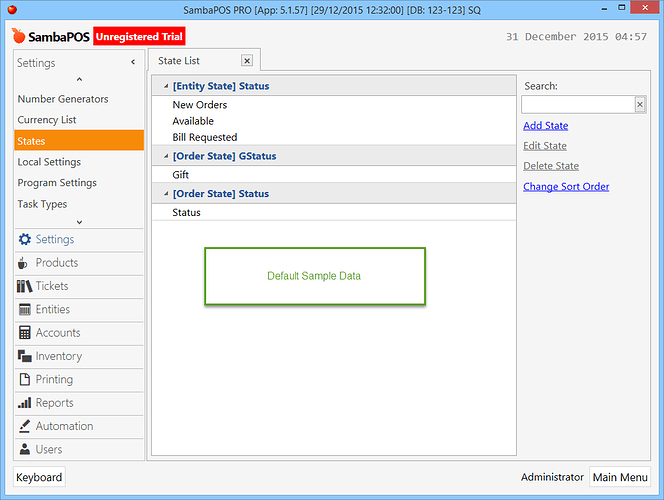This screenshot has height=500, width=664.
Task: Click the Add State link
Action: (x=545, y=126)
